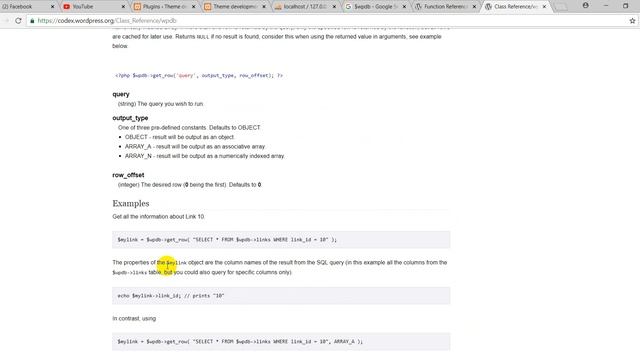Click the codex.wordpress.org address bar
640x360 pixels.
[327, 20]
